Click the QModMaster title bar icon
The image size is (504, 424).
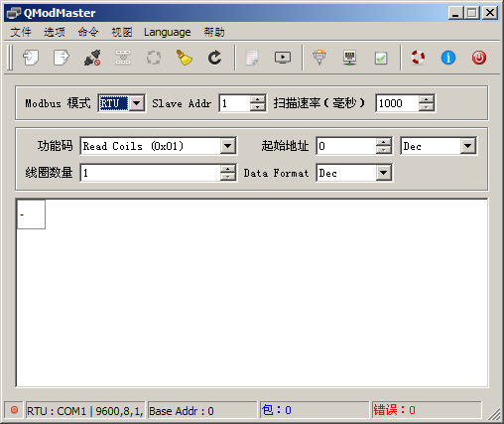click(14, 13)
